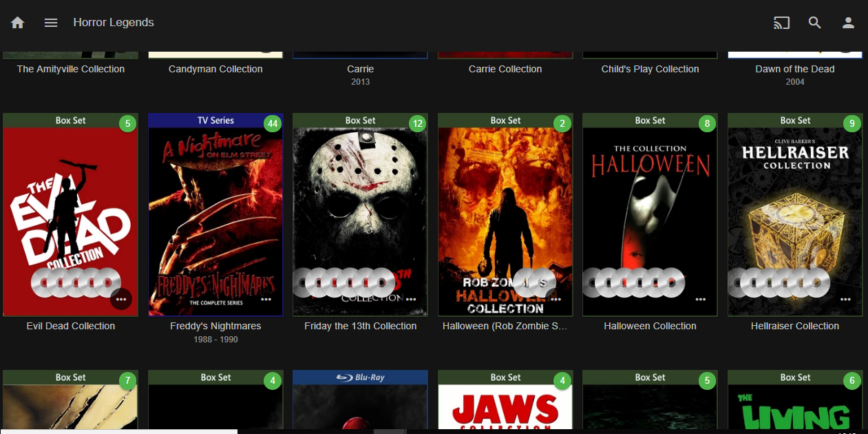Open The Amityville Collection title
Viewport: 868px width, 434px height.
click(x=71, y=69)
